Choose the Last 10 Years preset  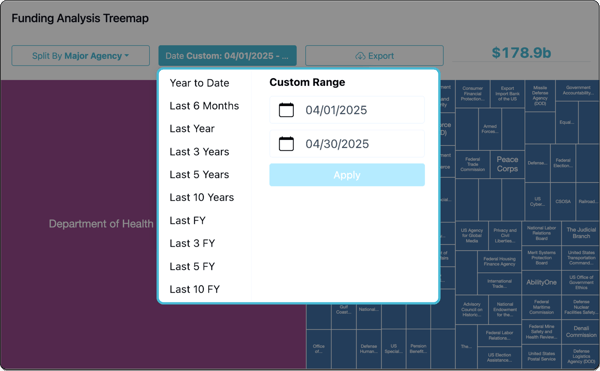pos(202,197)
